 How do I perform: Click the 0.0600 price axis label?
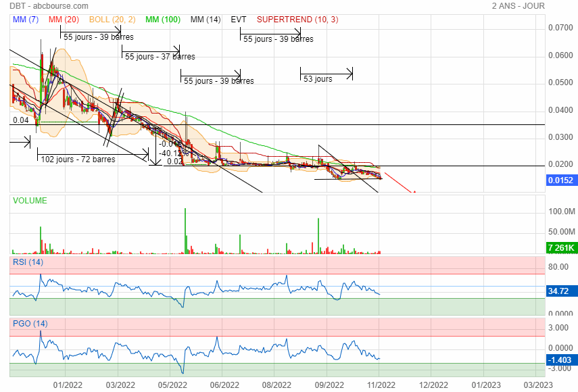(560, 55)
